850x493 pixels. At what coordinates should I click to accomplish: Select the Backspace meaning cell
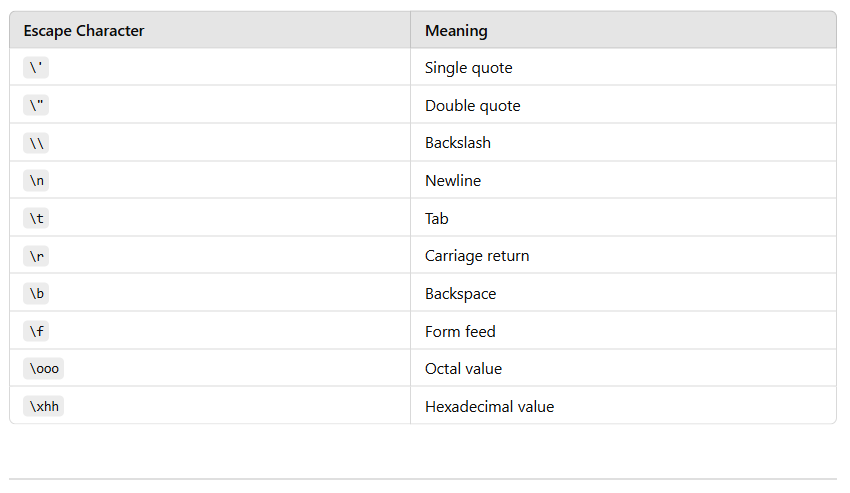(x=623, y=293)
